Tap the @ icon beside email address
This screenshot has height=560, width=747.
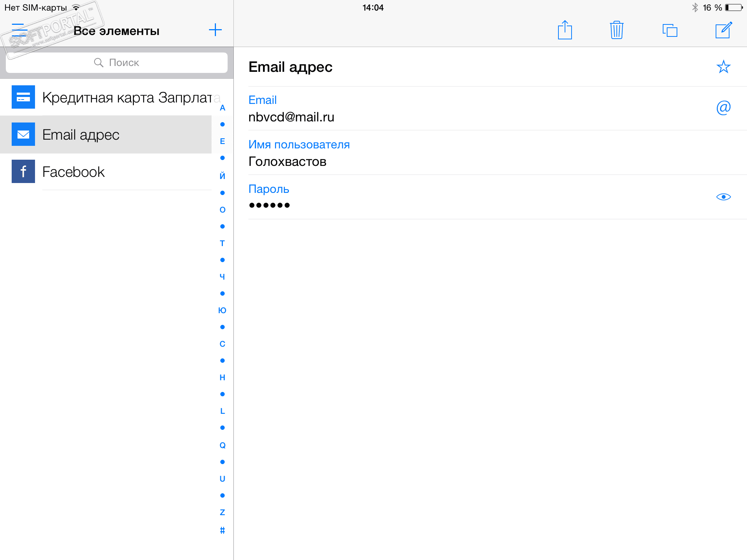pyautogui.click(x=723, y=108)
